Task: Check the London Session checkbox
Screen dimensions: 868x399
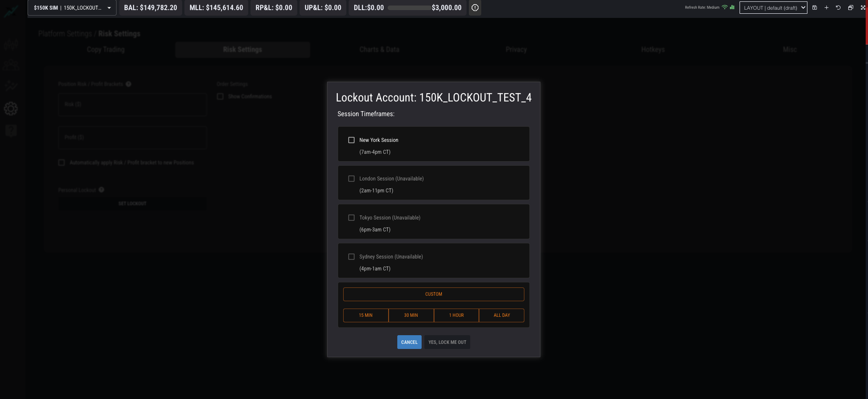Action: click(x=351, y=179)
